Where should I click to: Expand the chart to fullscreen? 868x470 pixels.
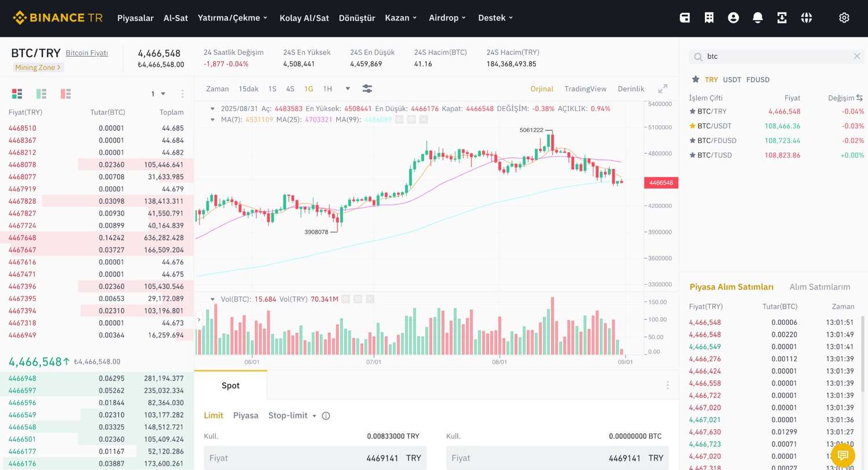click(x=663, y=89)
